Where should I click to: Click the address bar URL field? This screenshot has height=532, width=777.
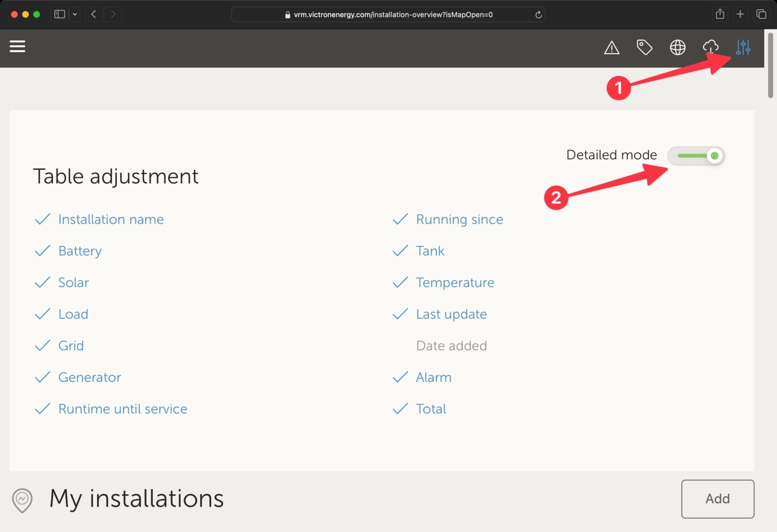point(393,15)
